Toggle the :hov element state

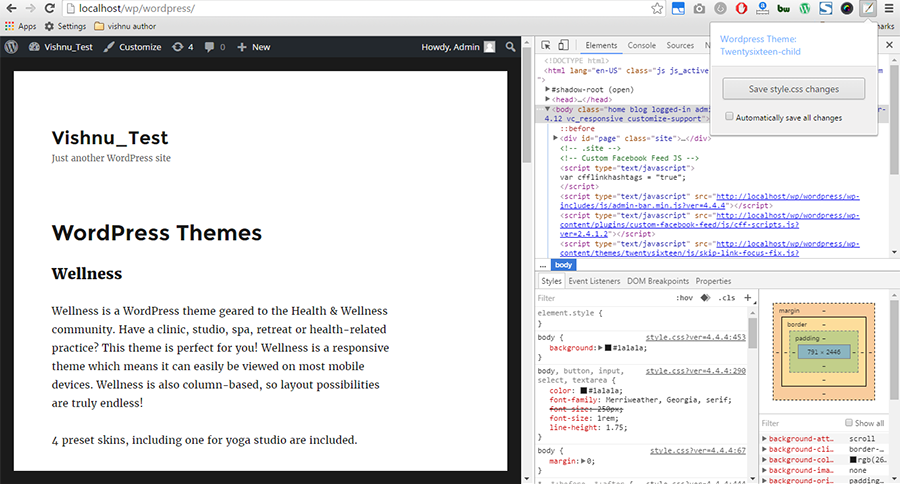point(684,298)
